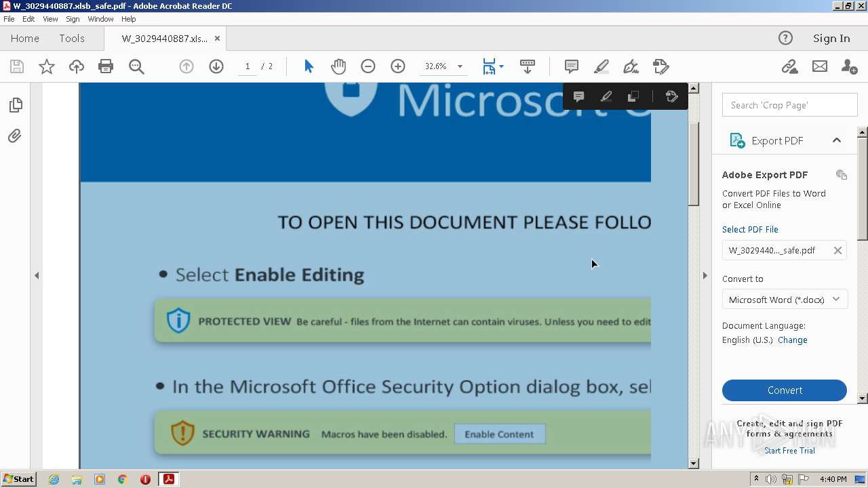Click the Convert button
The width and height of the screenshot is (868, 488).
click(x=785, y=390)
